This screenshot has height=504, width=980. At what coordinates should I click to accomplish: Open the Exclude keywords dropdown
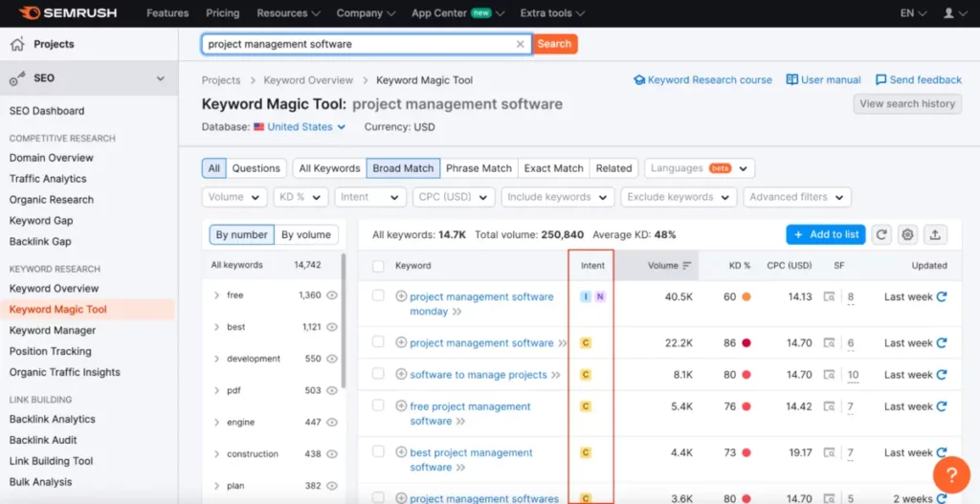[679, 197]
